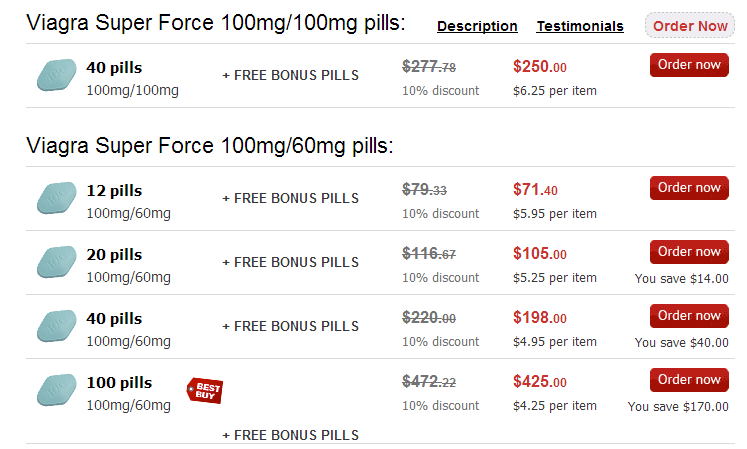Click the top Order Now dashed button
Viewport: 747px width, 449px height.
click(690, 26)
